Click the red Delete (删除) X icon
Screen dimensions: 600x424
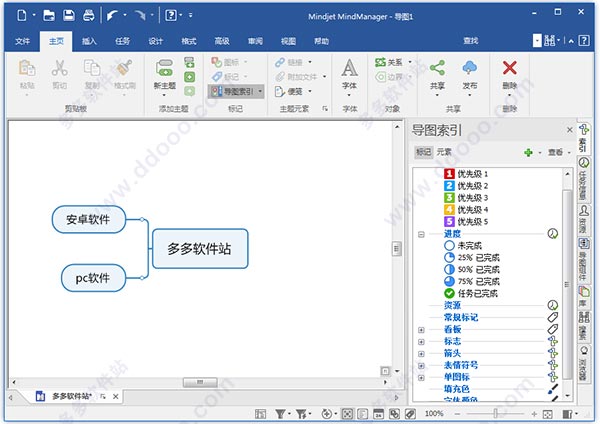509,68
